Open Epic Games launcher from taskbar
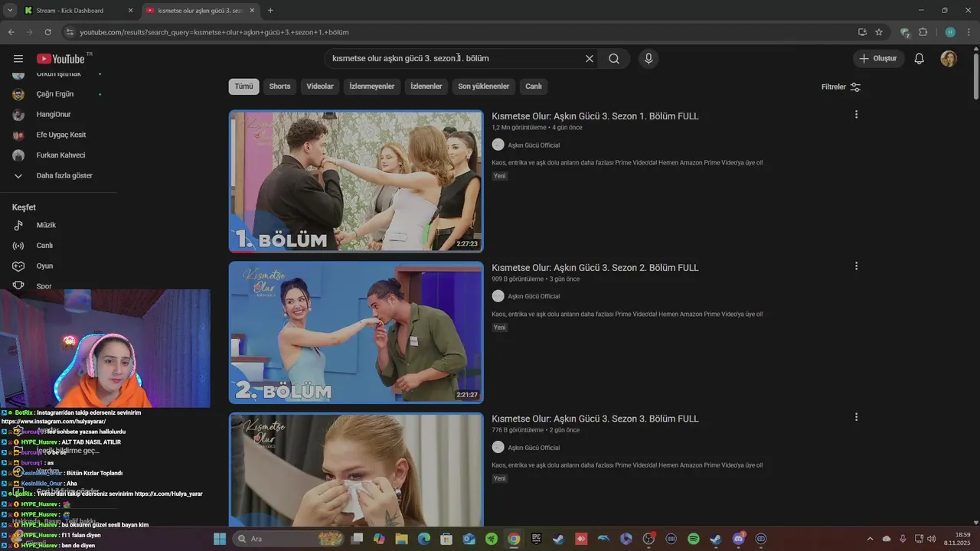The image size is (980, 551). click(537, 539)
